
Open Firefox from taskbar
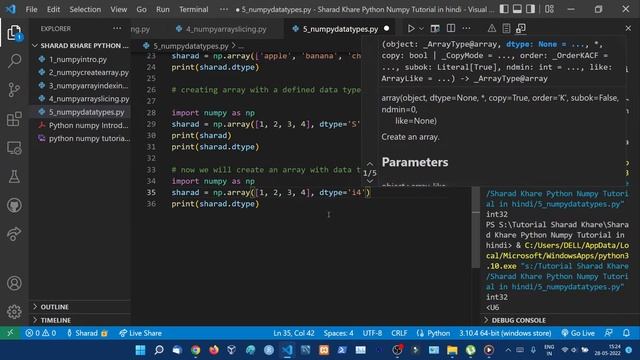pyautogui.click(x=214, y=350)
